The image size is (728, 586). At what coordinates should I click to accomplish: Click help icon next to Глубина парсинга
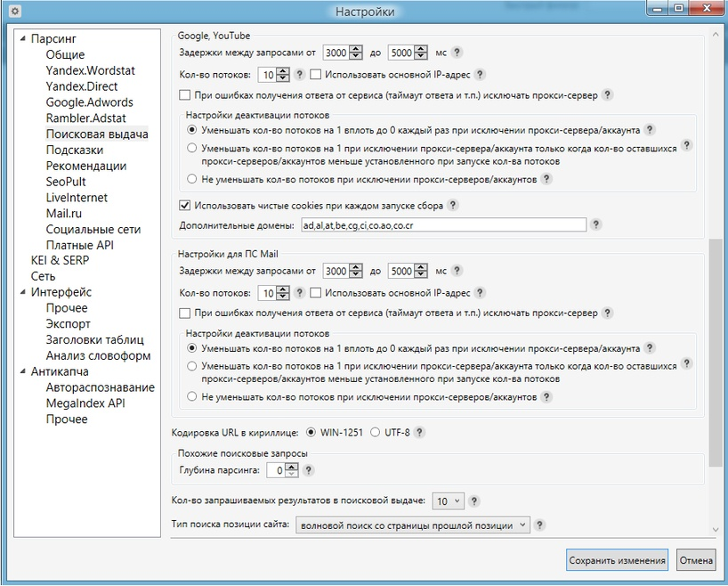tap(308, 470)
